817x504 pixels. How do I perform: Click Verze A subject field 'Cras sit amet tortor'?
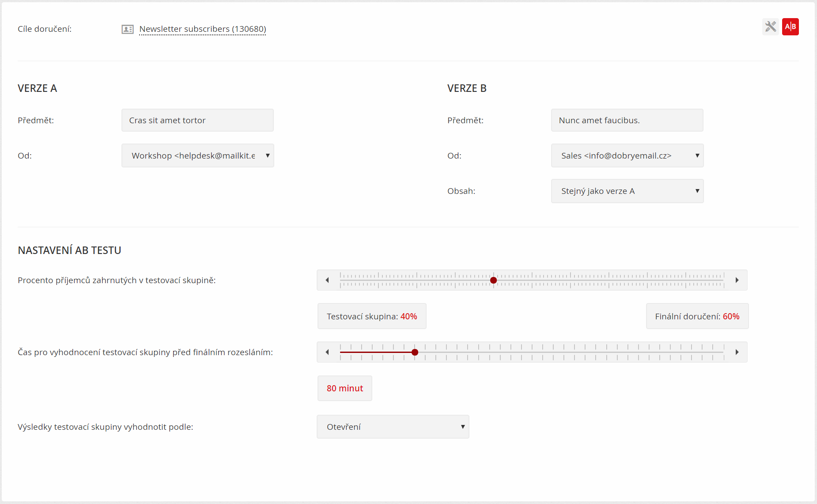197,120
